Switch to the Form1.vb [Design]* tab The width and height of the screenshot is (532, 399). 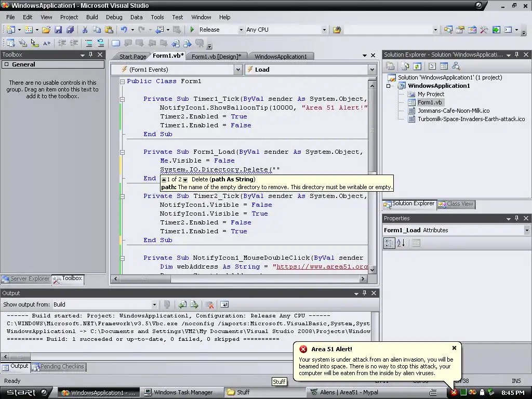tap(217, 57)
